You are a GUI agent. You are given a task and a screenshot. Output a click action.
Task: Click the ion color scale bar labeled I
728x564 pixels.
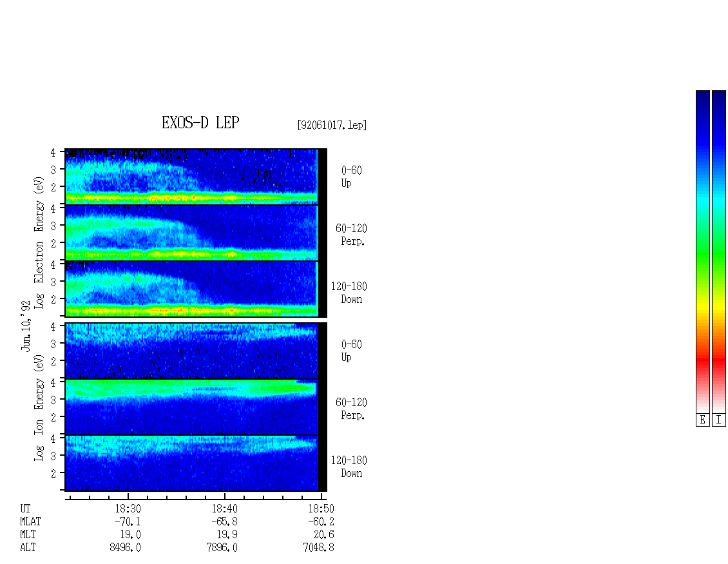pos(719,251)
